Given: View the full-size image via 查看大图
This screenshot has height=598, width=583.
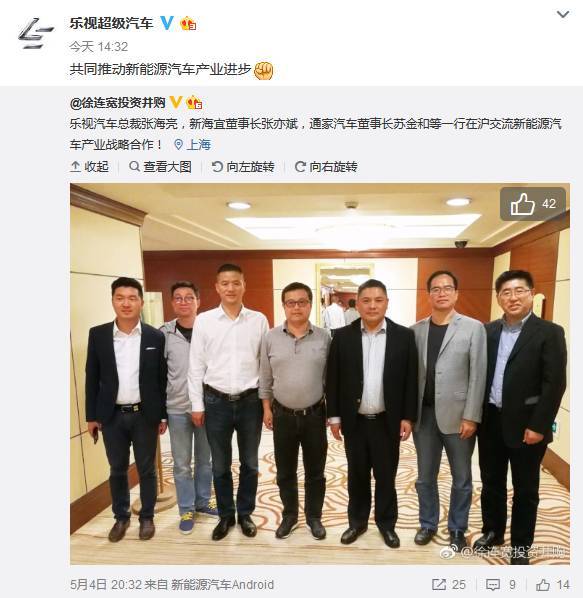Looking at the screenshot, I should [x=160, y=167].
